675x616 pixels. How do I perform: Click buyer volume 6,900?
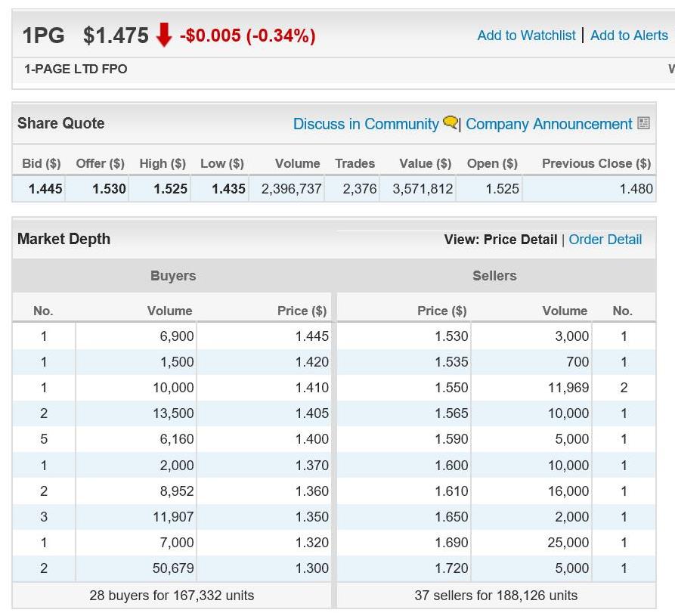click(177, 336)
